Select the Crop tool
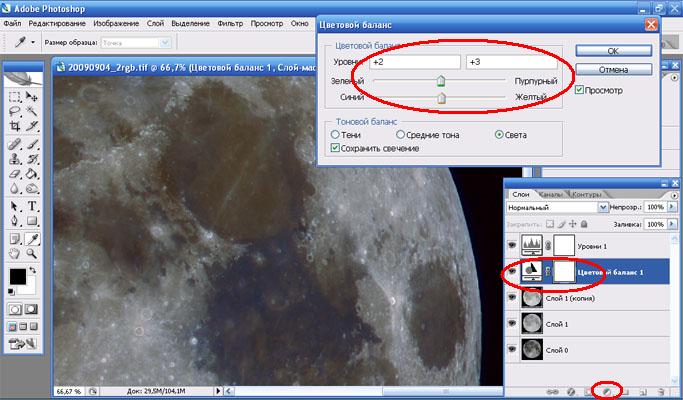683x400 pixels. 15,126
